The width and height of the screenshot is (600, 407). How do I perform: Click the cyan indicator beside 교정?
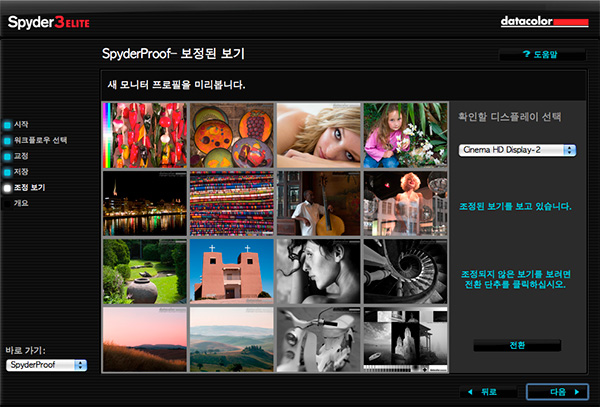click(x=8, y=156)
